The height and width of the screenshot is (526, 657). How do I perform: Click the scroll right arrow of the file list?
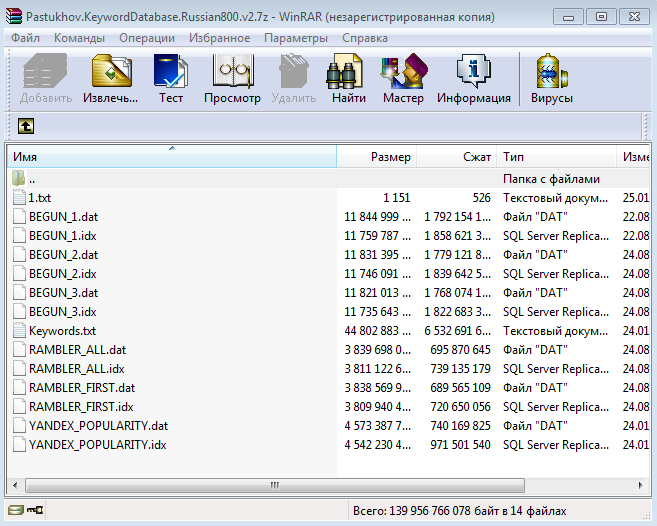pyautogui.click(x=640, y=485)
